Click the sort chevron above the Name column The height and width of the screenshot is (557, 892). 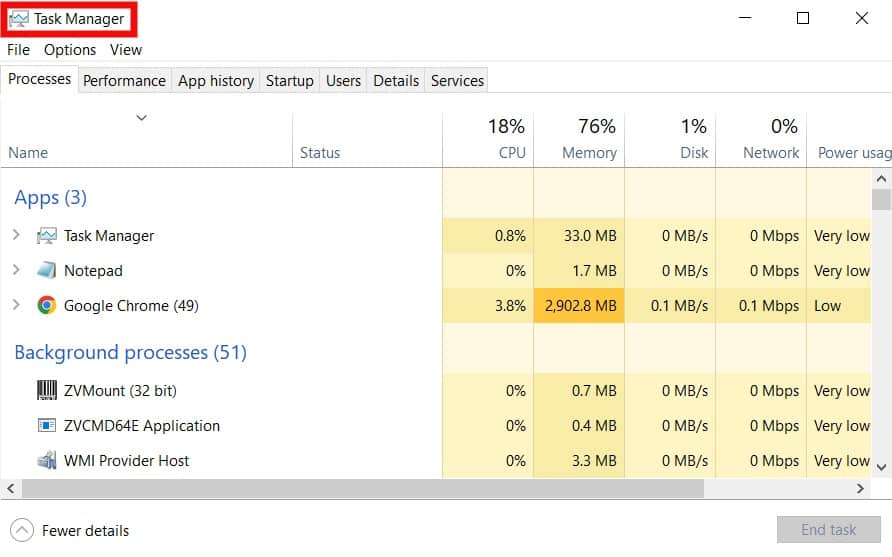coord(142,118)
